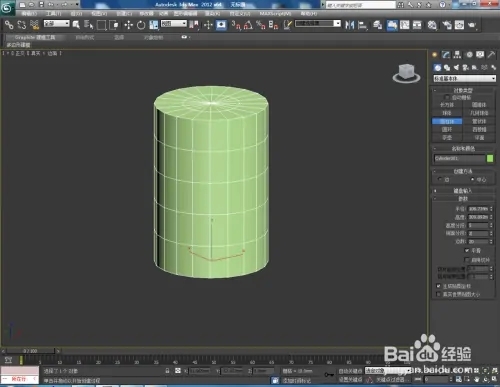Enable the 真实世界贴图大小 checkbox
Viewport: 500px width, 387px height.
438,294
